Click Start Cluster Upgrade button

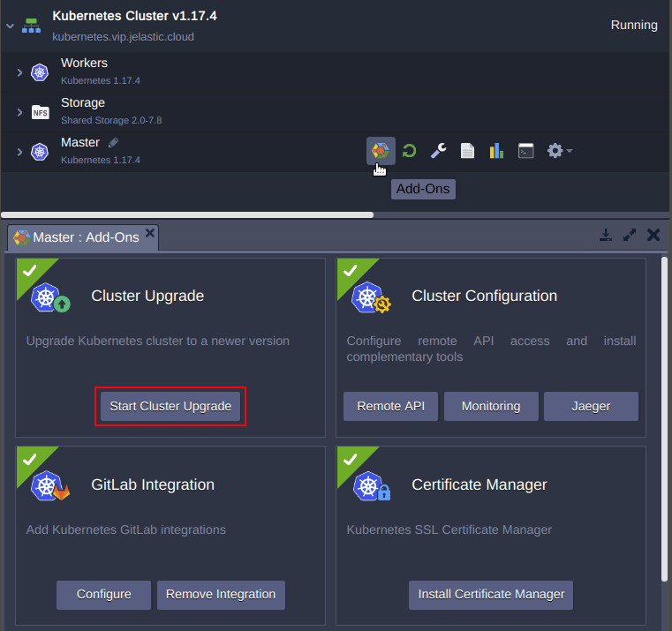(170, 406)
